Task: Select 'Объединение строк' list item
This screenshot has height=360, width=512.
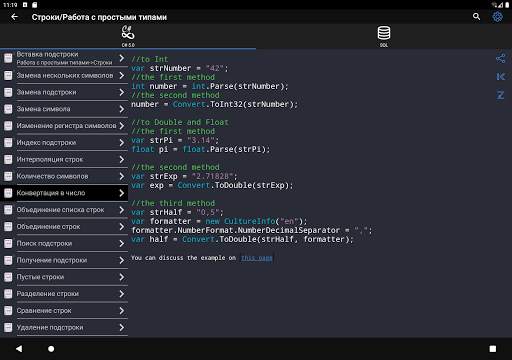Action: pyautogui.click(x=64, y=227)
